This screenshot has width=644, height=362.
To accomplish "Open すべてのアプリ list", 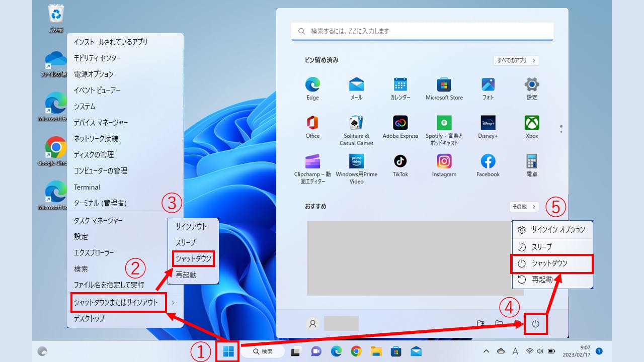I will coord(516,60).
